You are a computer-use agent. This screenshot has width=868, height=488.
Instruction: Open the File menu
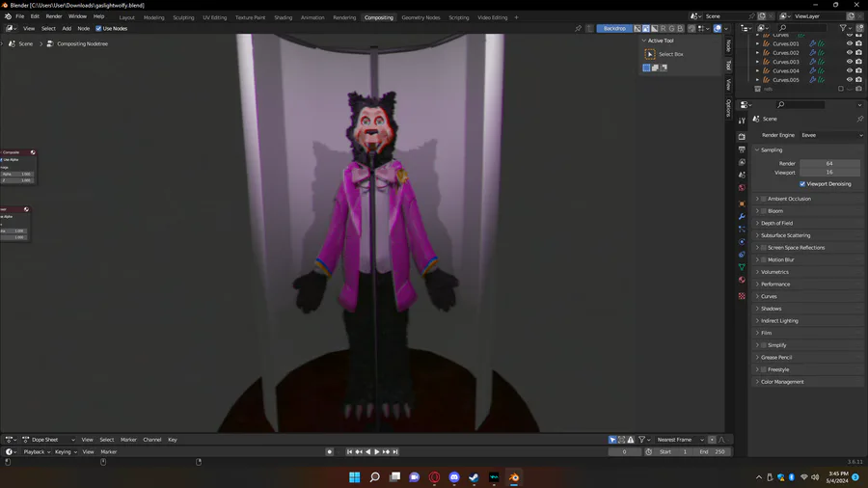[20, 16]
